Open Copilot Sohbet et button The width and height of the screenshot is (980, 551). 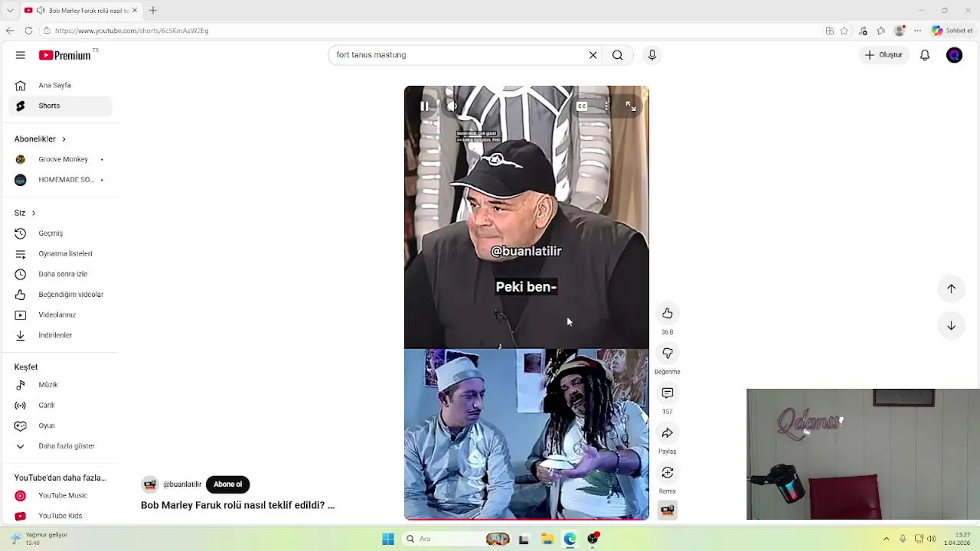tap(952, 31)
